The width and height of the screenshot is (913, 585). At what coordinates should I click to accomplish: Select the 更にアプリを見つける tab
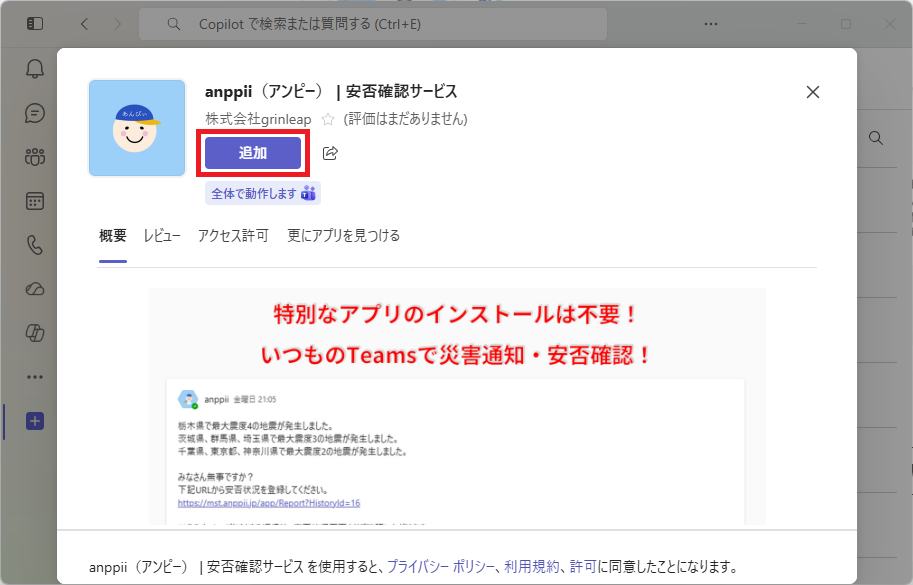[344, 236]
